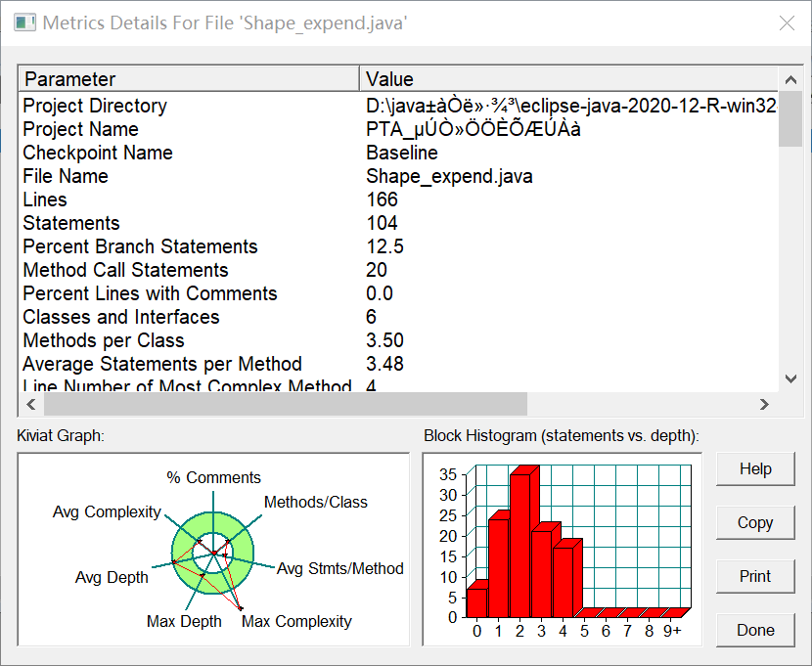Screen dimensions: 812x666
Task: Click vertical scrollbar down arrow
Action: (x=790, y=378)
